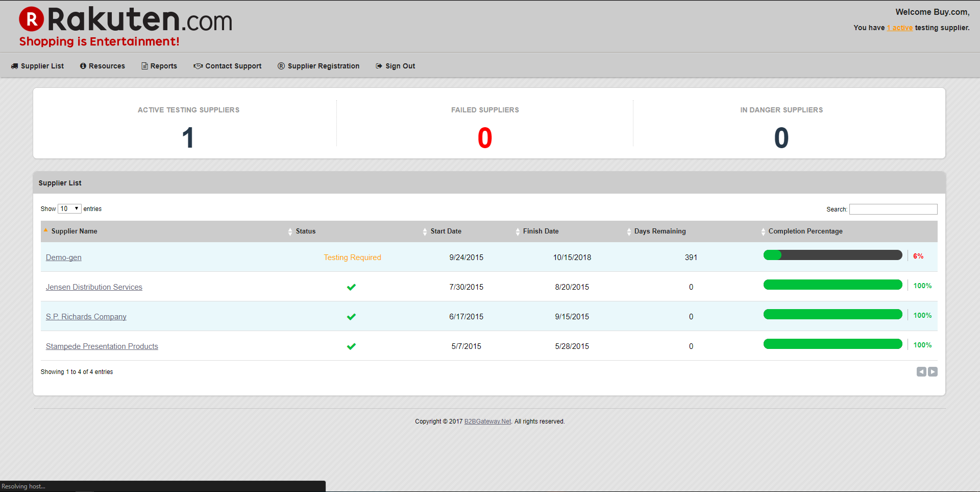Click finish date 8/20/2015
Image resolution: width=980 pixels, height=492 pixels.
572,287
